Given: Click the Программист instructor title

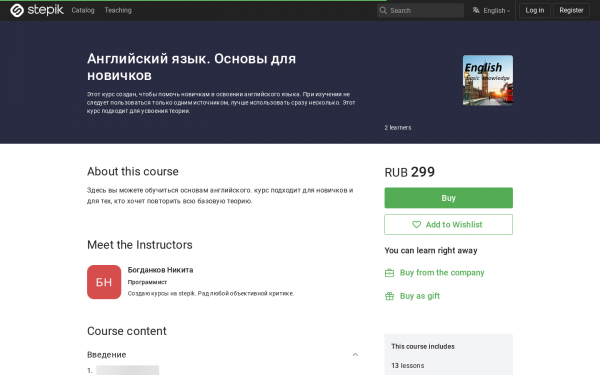Looking at the screenshot, I should (147, 282).
